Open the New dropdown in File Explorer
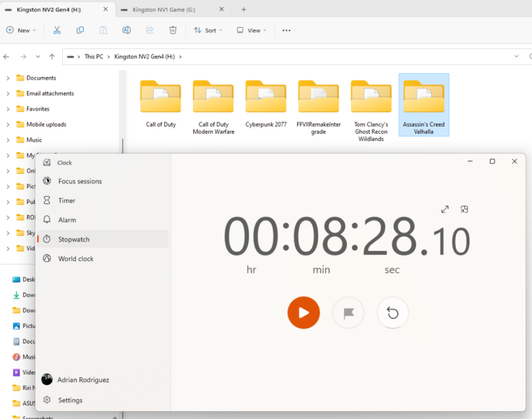Viewport: 532px width, 419px height. click(x=21, y=30)
